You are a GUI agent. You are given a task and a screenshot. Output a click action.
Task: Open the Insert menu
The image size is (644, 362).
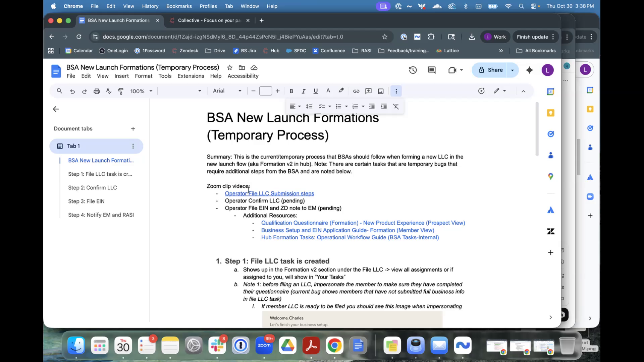pos(121,76)
